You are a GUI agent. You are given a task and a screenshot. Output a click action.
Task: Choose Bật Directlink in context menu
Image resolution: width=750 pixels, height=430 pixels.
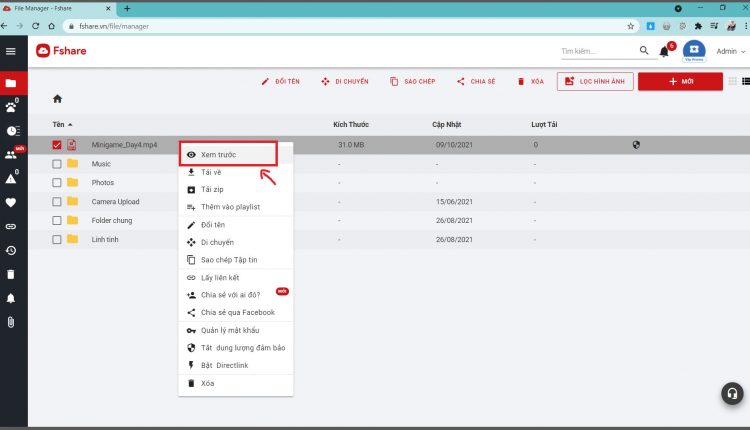[x=235, y=365]
